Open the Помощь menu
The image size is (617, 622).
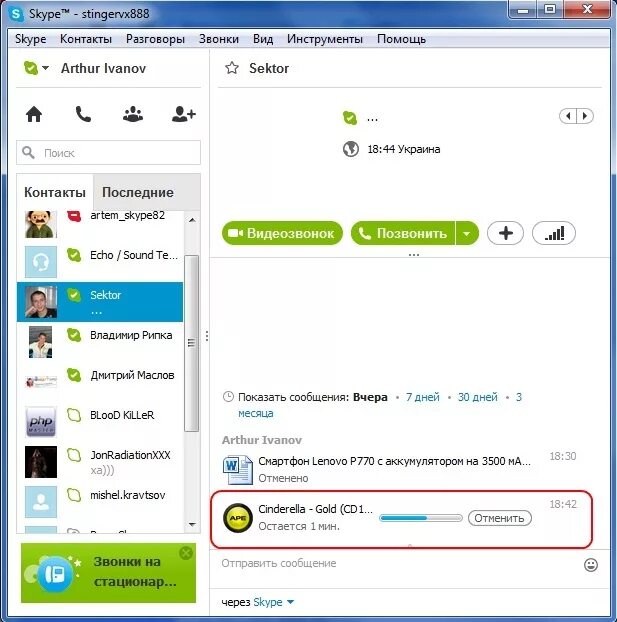(401, 39)
